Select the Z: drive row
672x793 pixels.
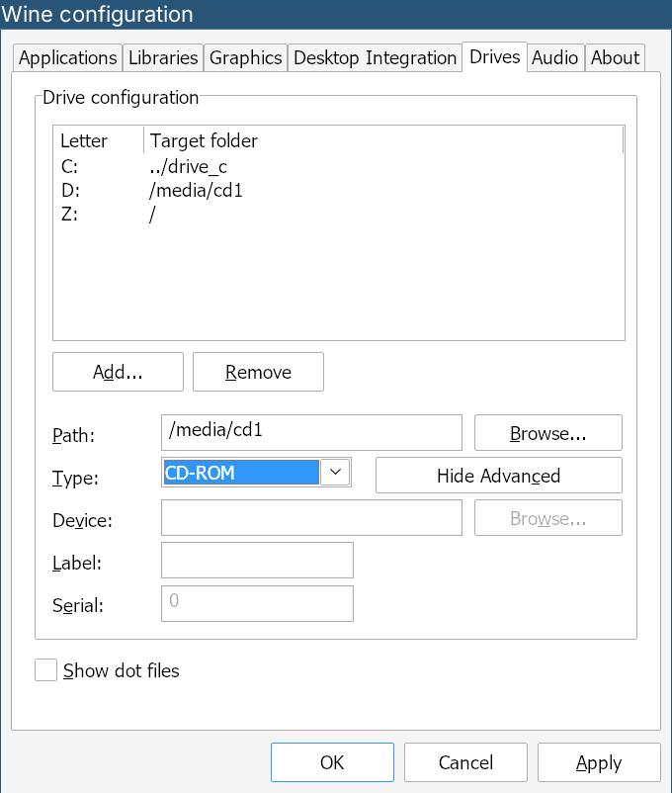(338, 215)
